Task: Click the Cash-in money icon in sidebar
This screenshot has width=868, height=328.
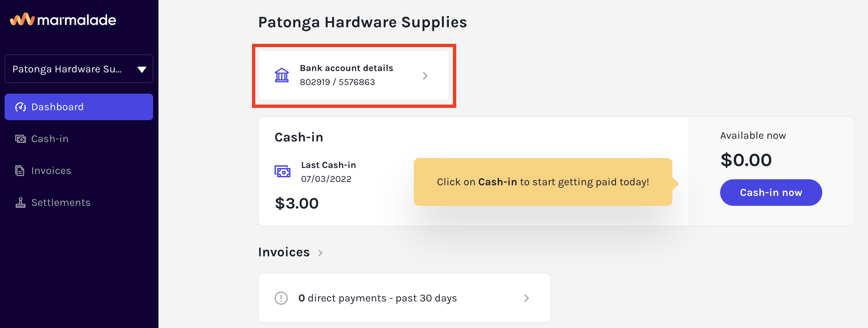Action: [20, 139]
